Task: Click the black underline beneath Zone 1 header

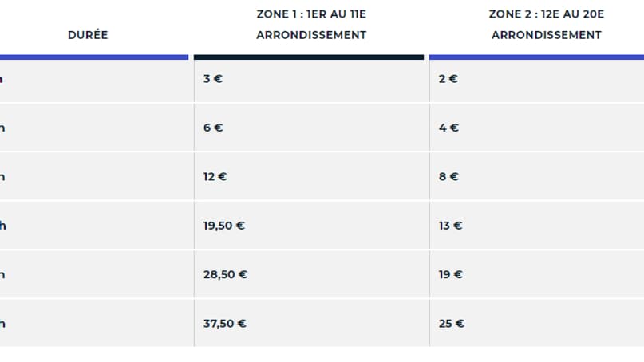Action: tap(309, 57)
